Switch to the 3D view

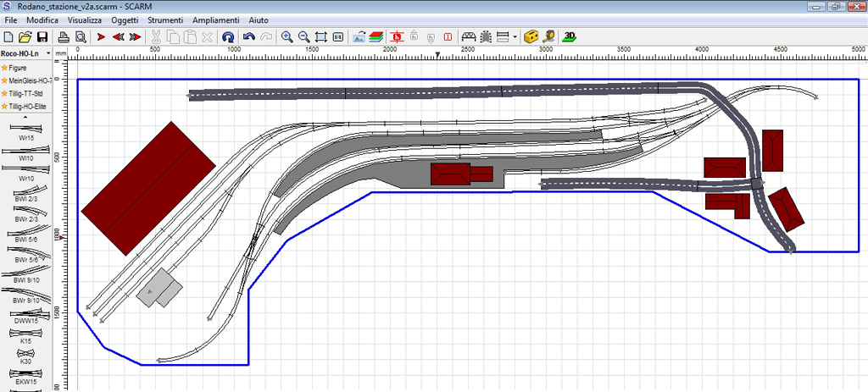click(570, 37)
